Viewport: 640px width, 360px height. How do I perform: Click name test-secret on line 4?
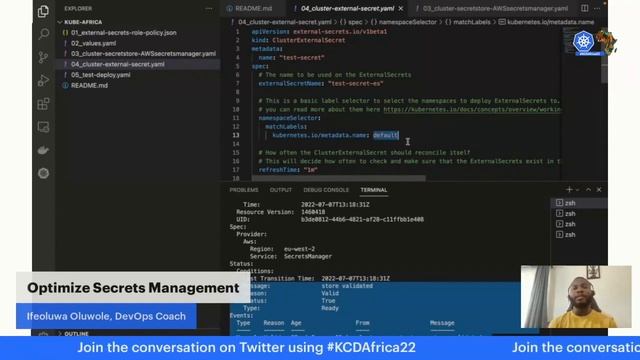[x=302, y=58]
